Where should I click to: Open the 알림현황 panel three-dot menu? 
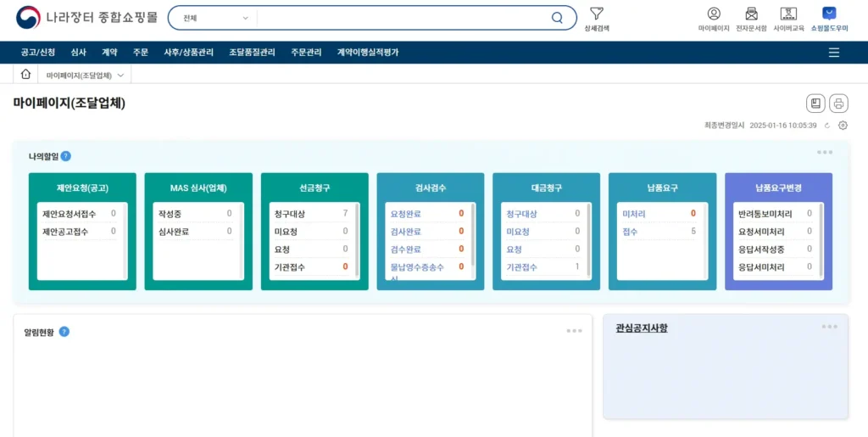click(574, 331)
